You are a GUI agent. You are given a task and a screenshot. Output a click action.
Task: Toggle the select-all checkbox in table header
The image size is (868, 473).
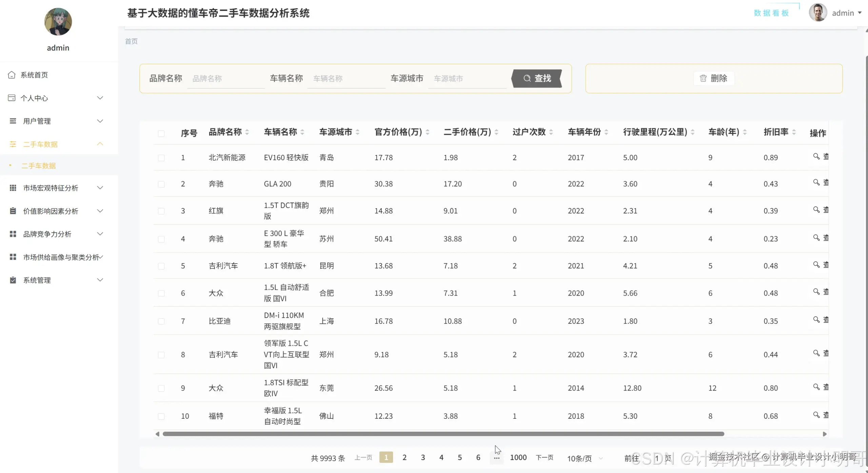[162, 134]
